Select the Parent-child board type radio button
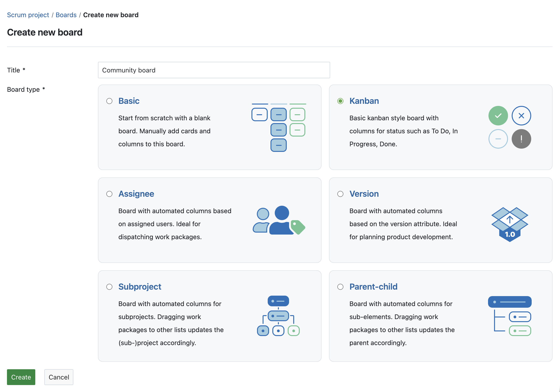Viewport: 560px width, 392px height. [340, 287]
